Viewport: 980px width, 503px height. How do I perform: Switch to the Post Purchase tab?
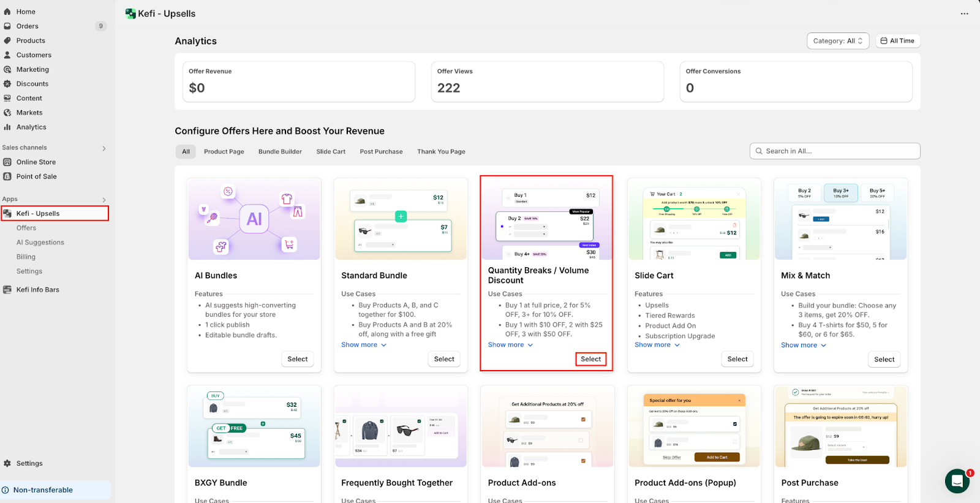(x=381, y=152)
